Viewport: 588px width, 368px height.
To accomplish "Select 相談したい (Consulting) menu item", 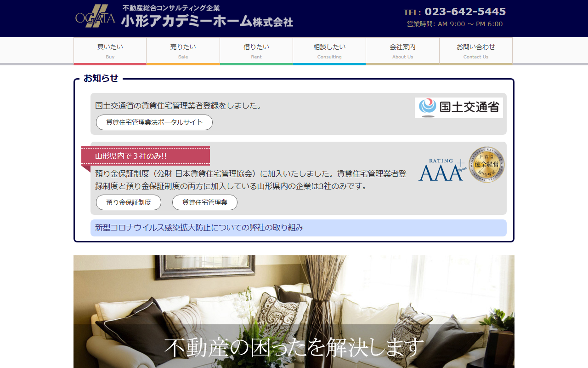I will click(329, 51).
